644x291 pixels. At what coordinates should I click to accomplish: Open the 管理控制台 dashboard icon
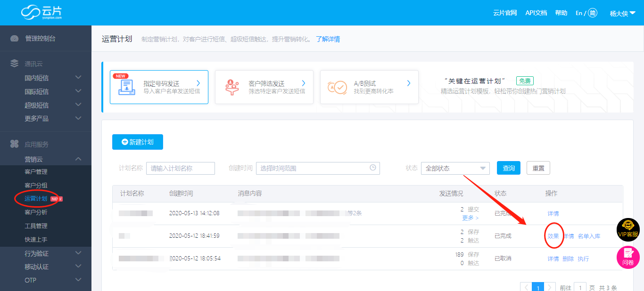15,39
